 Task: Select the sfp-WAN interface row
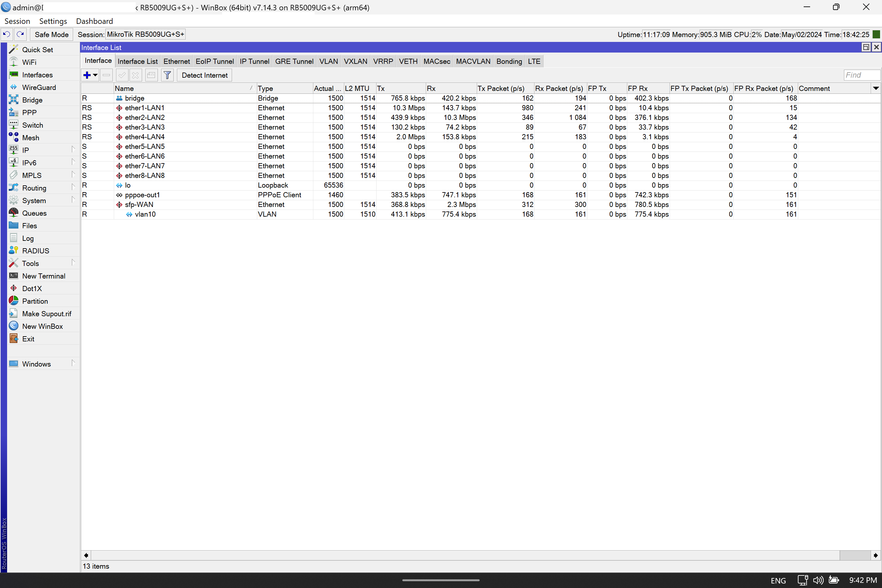tap(480, 205)
